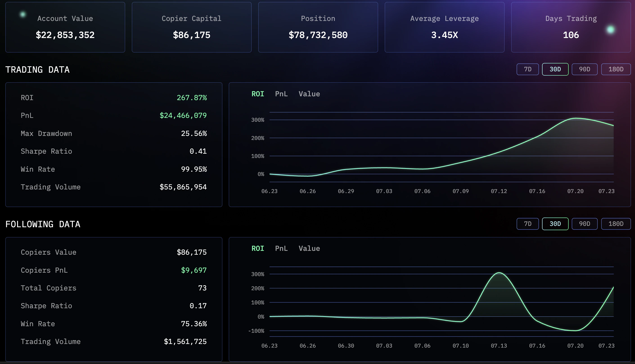Enable 30D view in Following Data
635x364 pixels.
point(555,224)
